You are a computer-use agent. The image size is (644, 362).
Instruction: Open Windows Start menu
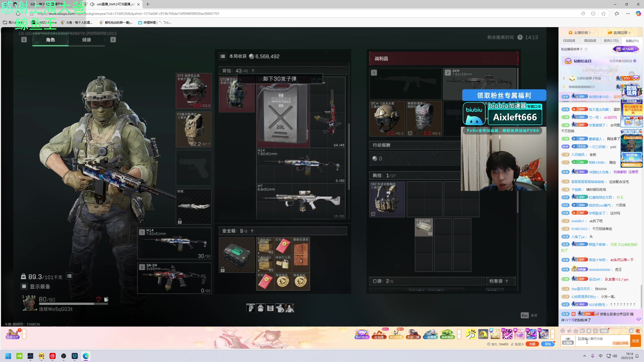pos(8,356)
